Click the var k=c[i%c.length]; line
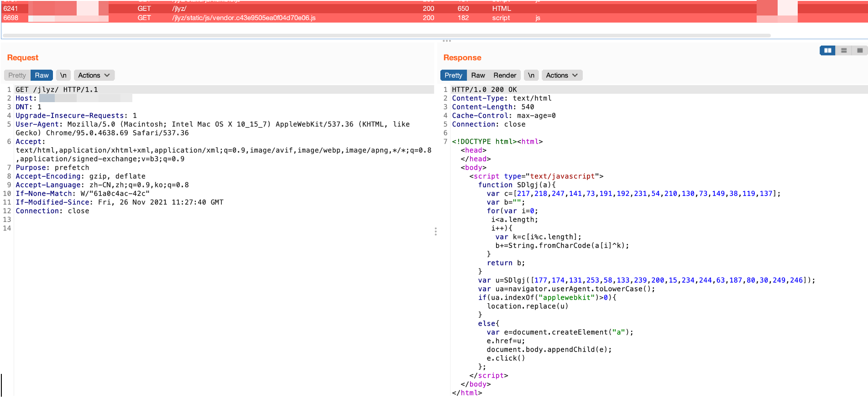Viewport: 868px width, 404px height. (x=539, y=237)
